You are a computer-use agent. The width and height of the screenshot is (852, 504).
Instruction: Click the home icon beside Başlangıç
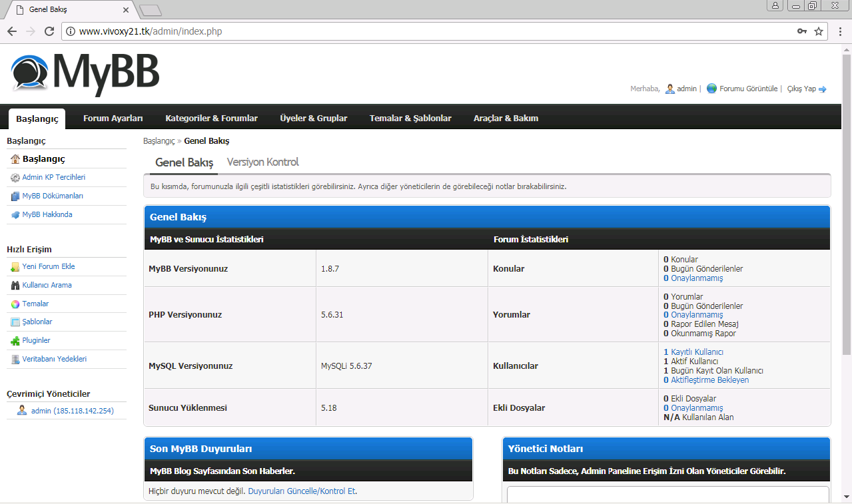(x=15, y=159)
